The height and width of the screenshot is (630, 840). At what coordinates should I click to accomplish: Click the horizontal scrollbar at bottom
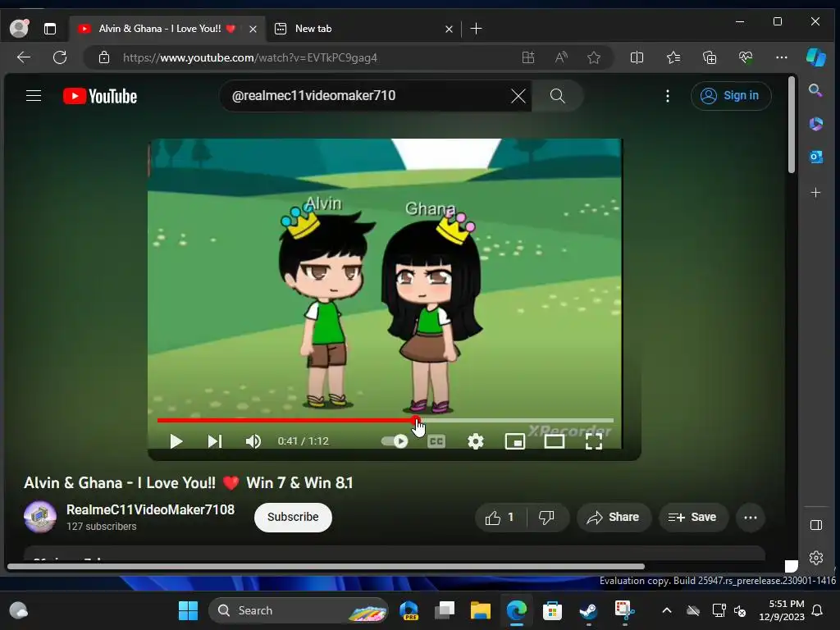coord(326,566)
